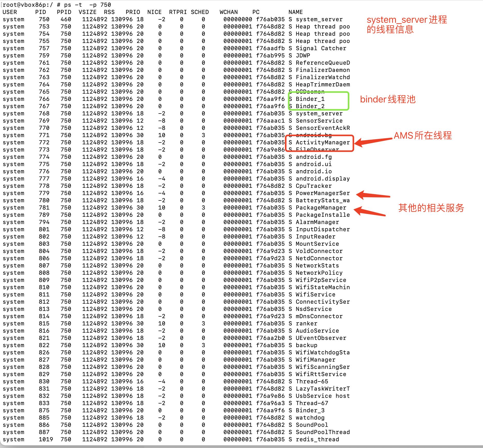The width and height of the screenshot is (483, 448).
Task: Click the 'CpuTracker' thread name
Action: pos(314,186)
